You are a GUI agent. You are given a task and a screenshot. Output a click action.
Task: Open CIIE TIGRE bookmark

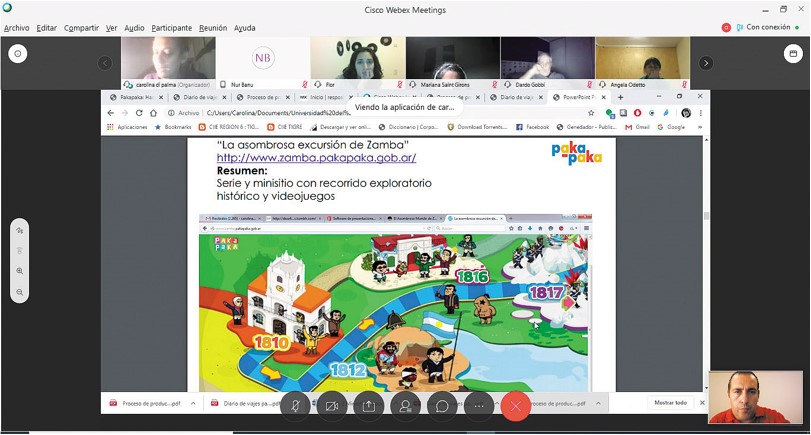pos(285,127)
